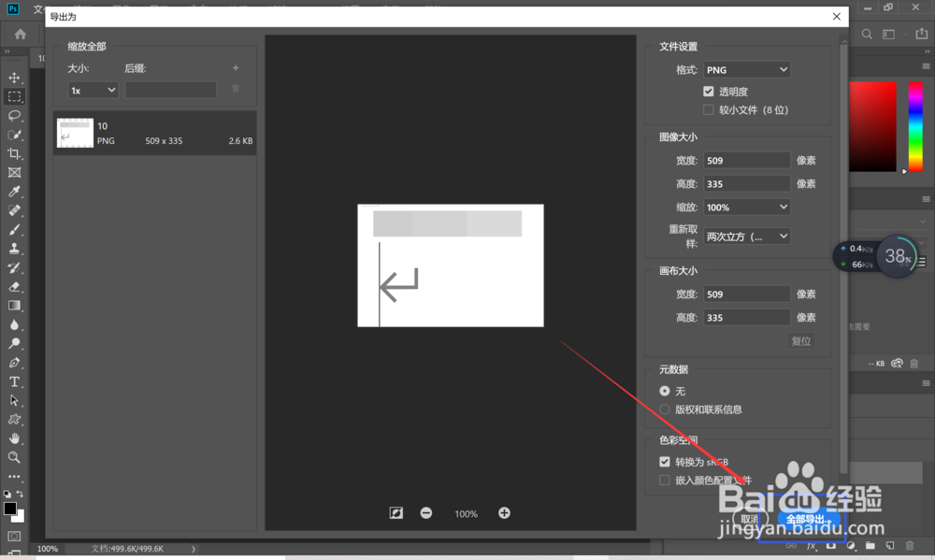The width and height of the screenshot is (935, 560).
Task: Select the 无 metadata radio button
Action: click(664, 391)
